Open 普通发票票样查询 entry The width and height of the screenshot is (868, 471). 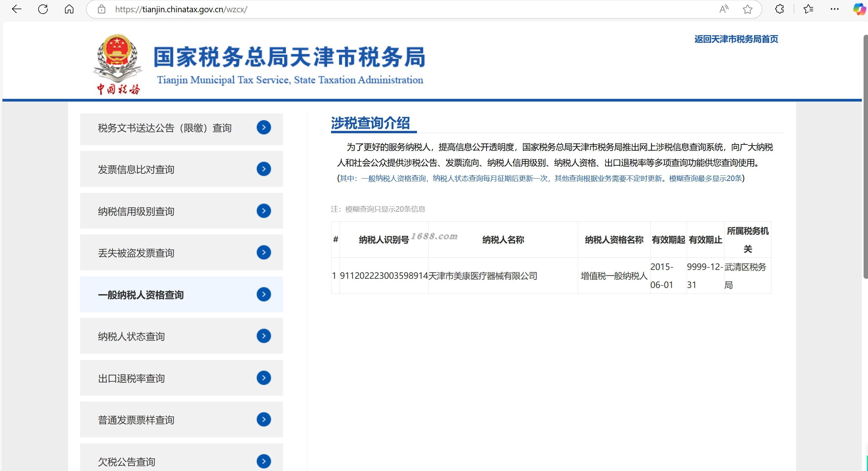(136, 420)
